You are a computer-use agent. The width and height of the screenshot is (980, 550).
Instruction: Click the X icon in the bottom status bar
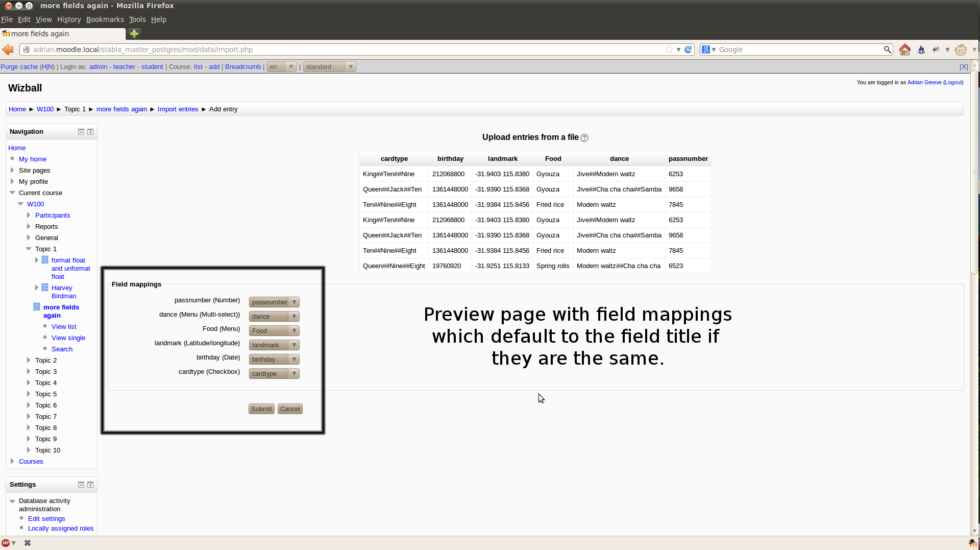point(28,543)
